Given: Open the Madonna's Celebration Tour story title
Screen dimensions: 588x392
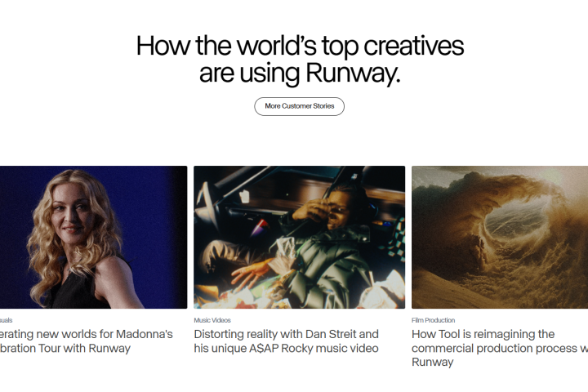Looking at the screenshot, I should [x=86, y=334].
